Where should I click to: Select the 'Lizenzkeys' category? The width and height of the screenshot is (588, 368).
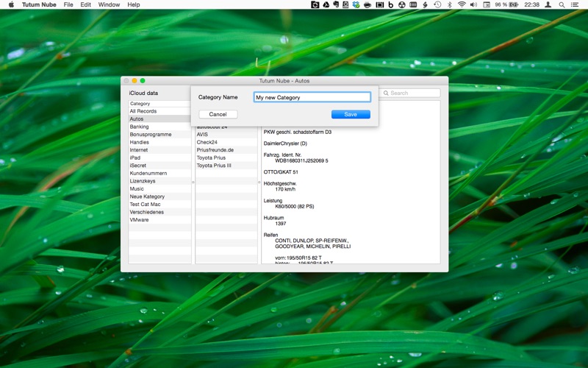coord(159,181)
